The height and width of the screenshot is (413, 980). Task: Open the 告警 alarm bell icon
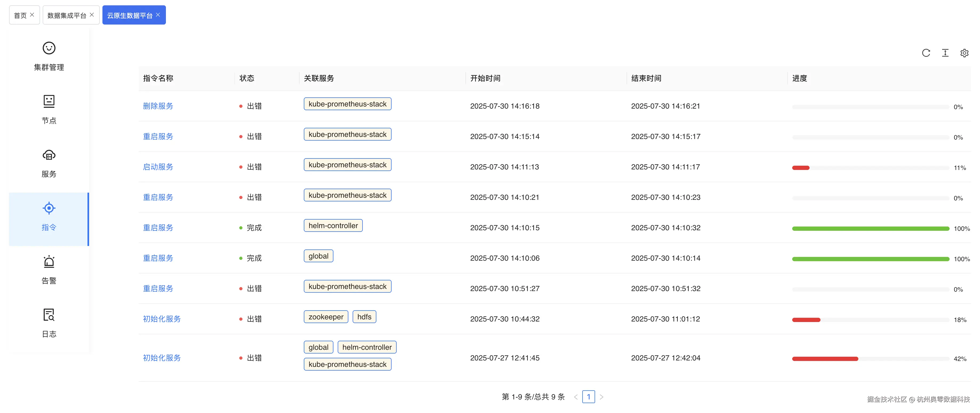(x=49, y=262)
